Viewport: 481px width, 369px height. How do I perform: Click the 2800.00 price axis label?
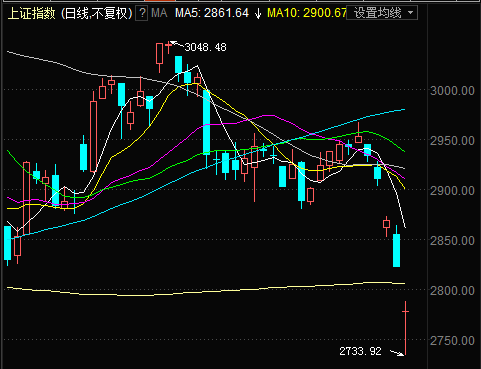452,291
